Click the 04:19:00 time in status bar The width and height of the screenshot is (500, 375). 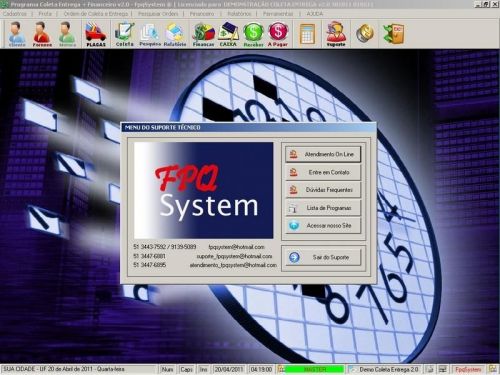(x=261, y=369)
